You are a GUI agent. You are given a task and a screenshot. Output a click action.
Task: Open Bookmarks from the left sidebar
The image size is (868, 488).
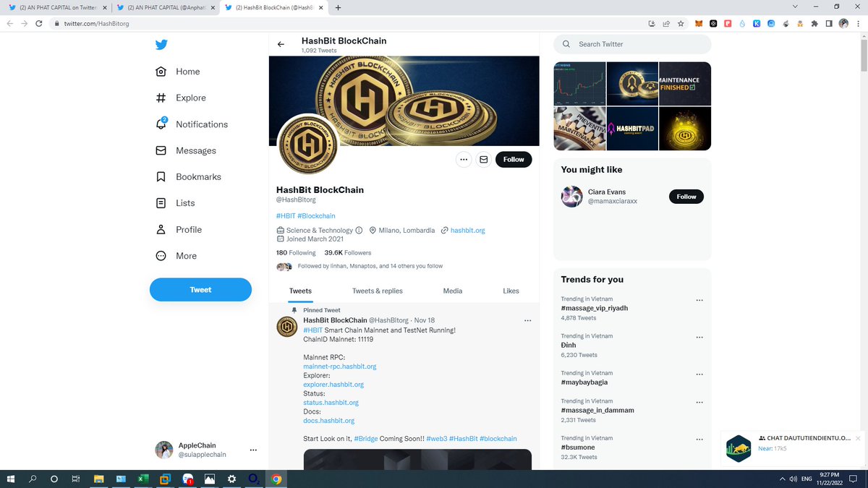[188, 176]
